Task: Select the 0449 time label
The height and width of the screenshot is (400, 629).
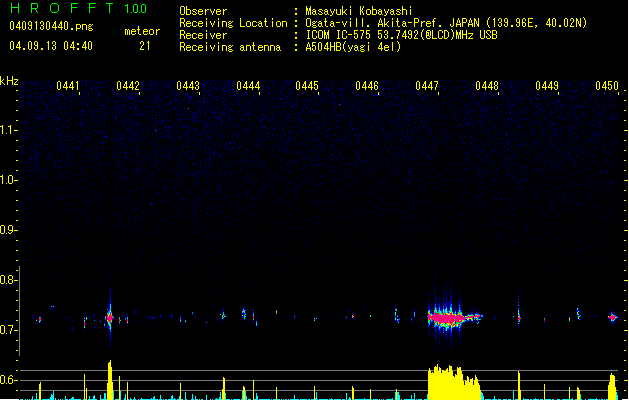Action: click(547, 87)
